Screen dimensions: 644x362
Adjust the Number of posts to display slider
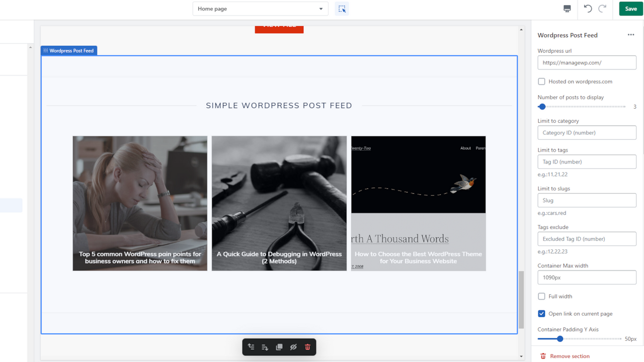click(x=542, y=107)
